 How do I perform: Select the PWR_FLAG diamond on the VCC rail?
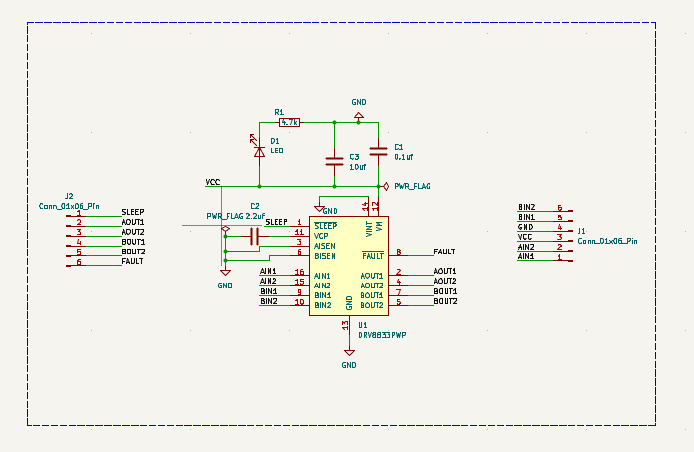(386, 186)
